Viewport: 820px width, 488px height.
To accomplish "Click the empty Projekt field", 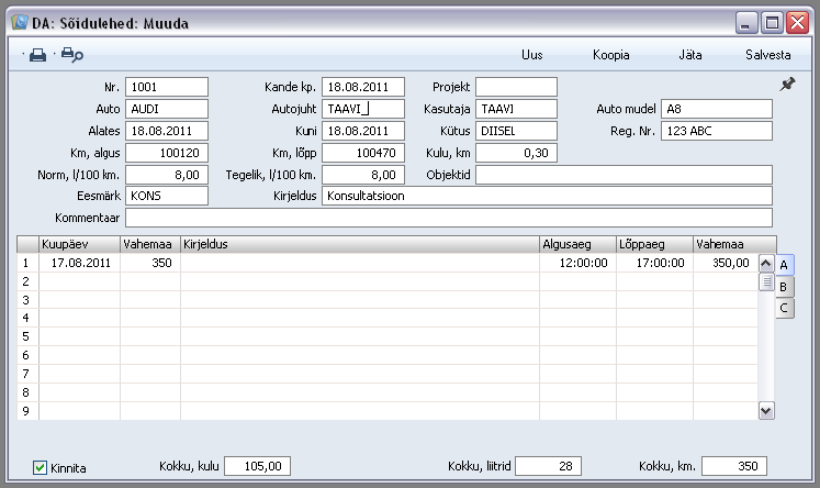I will 516,87.
